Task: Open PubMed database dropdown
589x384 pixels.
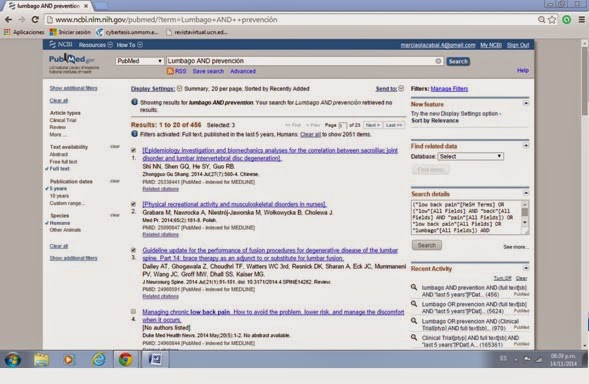Action: click(139, 61)
